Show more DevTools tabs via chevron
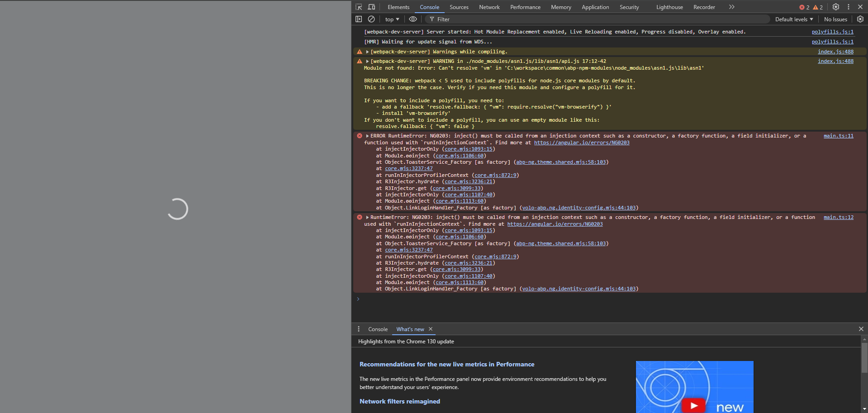The width and height of the screenshot is (868, 413). point(732,7)
